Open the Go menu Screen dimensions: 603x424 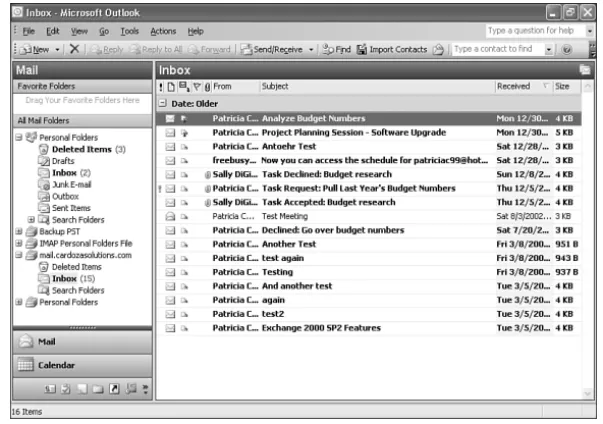[x=104, y=31]
